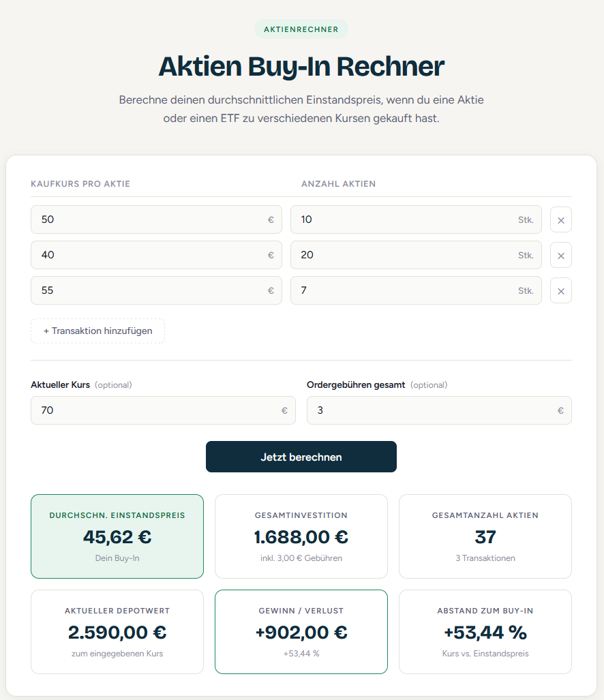The width and height of the screenshot is (604, 700).
Task: Click the text zum eingegebenen Kurs
Action: 117,654
